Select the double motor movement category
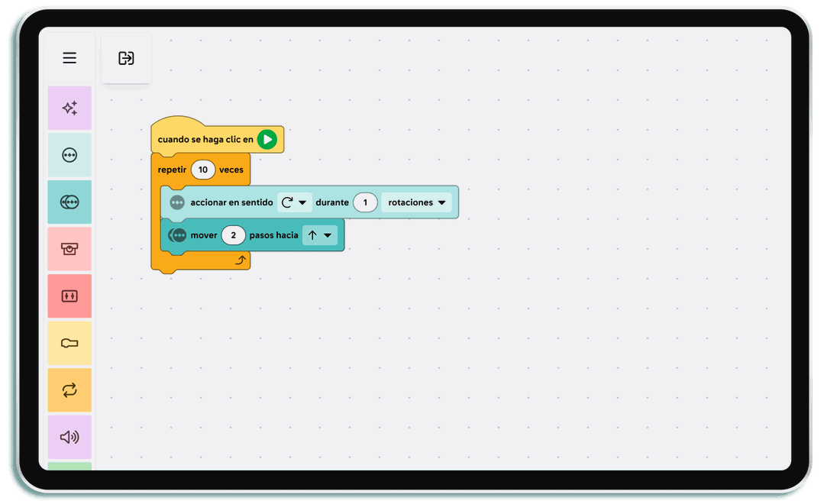 (x=69, y=202)
